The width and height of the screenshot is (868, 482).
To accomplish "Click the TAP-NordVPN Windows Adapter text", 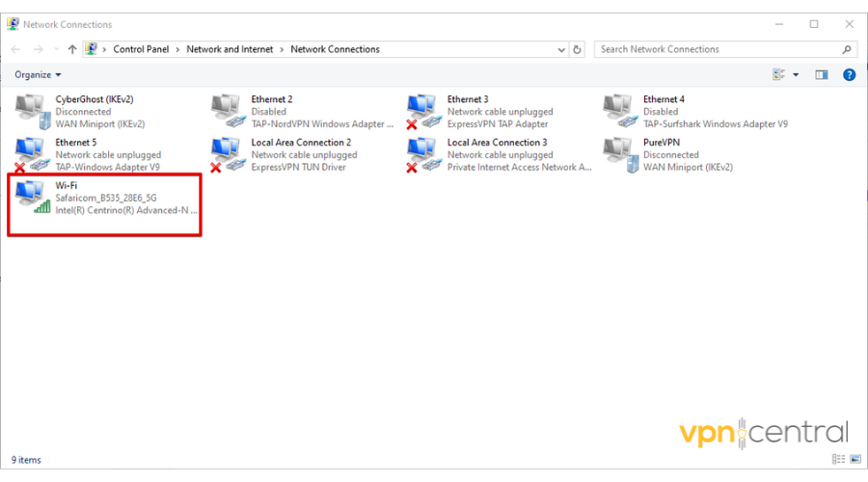I will point(322,124).
